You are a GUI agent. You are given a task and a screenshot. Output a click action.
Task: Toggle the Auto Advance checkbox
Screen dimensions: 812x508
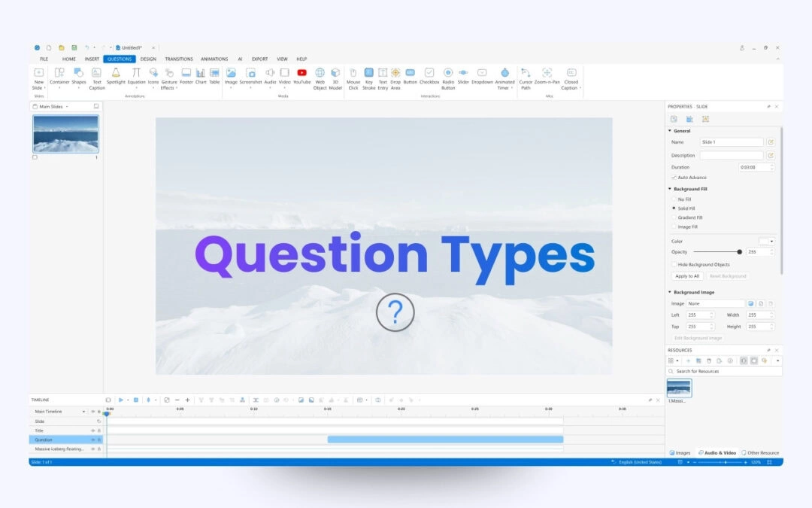tap(674, 178)
